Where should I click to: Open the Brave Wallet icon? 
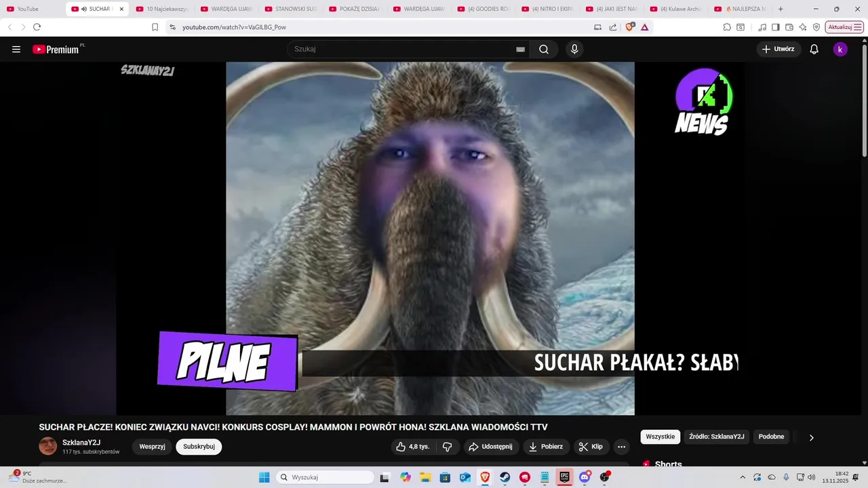(x=789, y=27)
